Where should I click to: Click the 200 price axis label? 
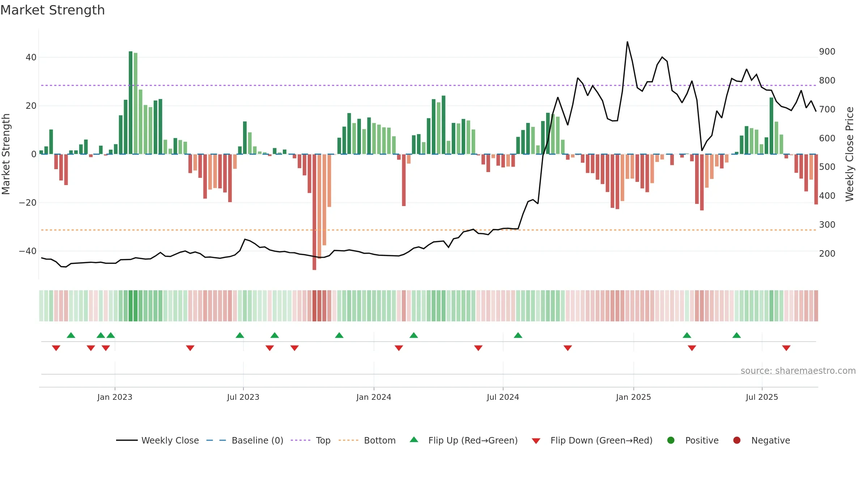click(x=827, y=253)
